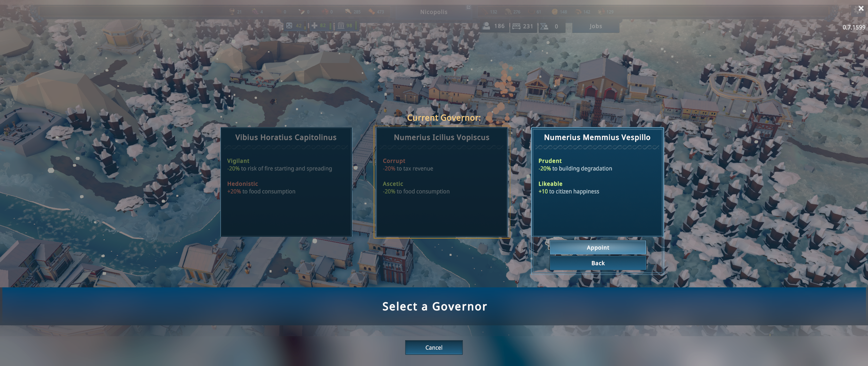Click the hourglass unemployed icon showing 0
Image resolution: width=868 pixels, height=366 pixels.
tap(544, 26)
